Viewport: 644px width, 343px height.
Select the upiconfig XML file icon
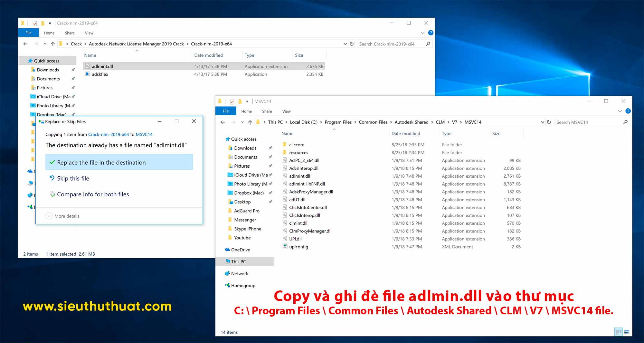point(285,247)
